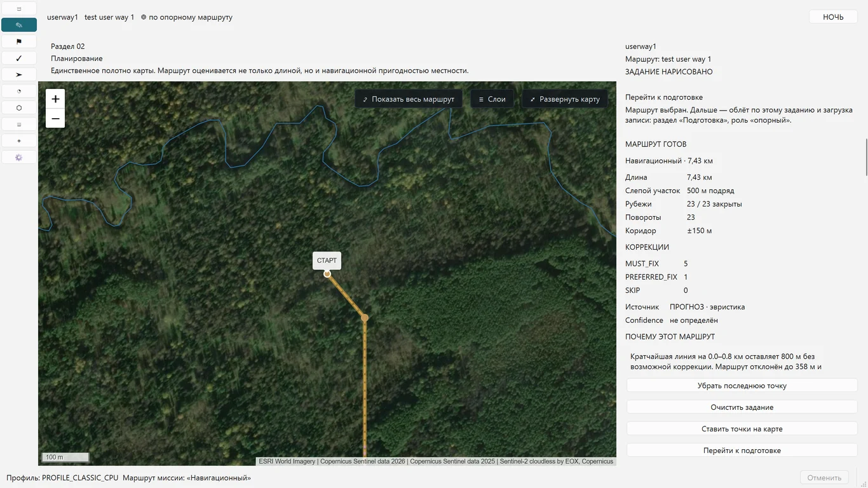Click Показать весь маршрут button
868x488 pixels.
coord(409,99)
